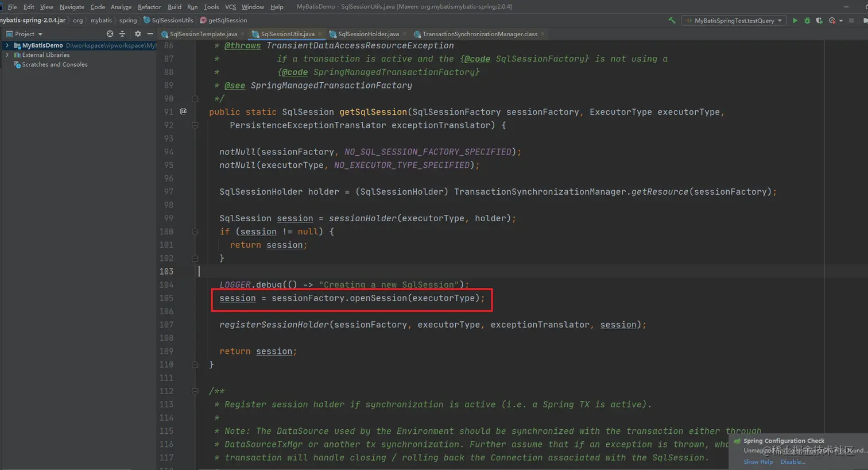
Task: Click the Spring leaf icon in the notification
Action: pyautogui.click(x=737, y=441)
